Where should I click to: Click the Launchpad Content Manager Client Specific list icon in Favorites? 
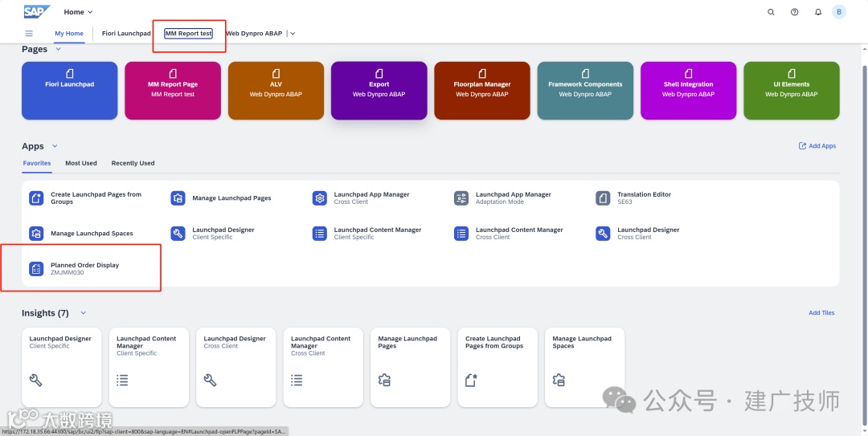coord(319,234)
